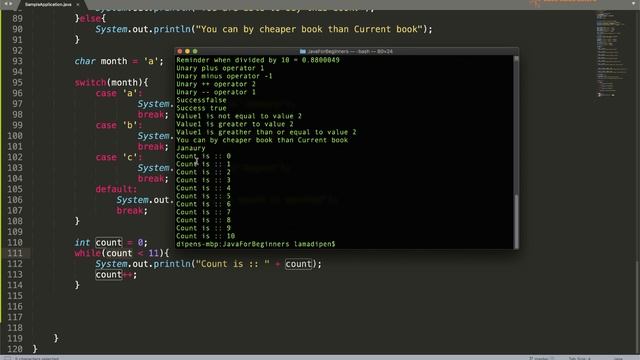Click terminal line 'Reminder when divided by 10'
640x360 pixels.
(x=258, y=60)
